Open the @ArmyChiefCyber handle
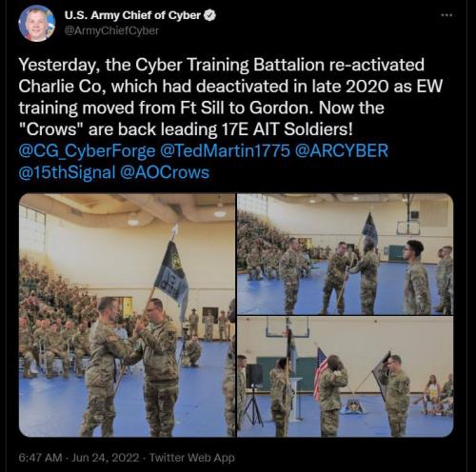This screenshot has height=472, width=476. point(111,30)
